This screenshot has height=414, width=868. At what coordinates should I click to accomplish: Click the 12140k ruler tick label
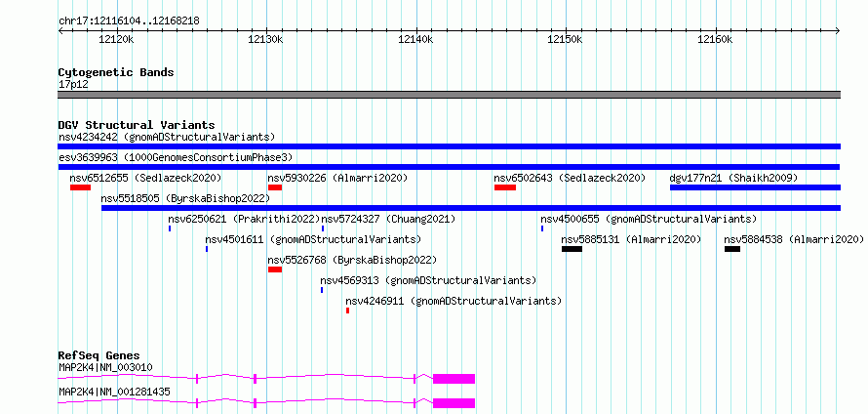[415, 40]
